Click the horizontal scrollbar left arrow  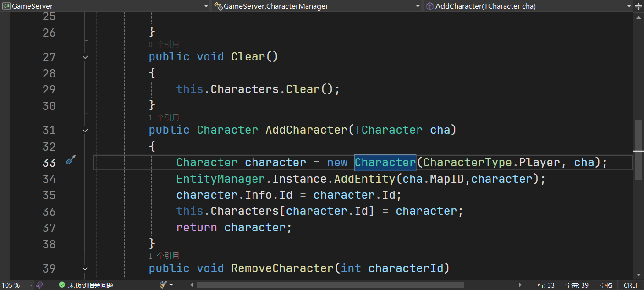(x=192, y=285)
